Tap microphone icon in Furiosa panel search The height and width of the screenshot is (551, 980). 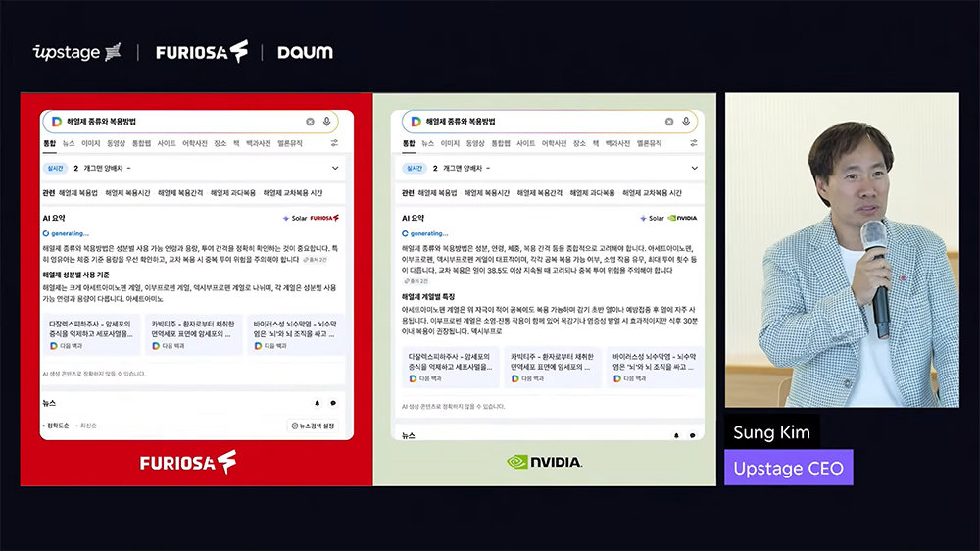pyautogui.click(x=327, y=122)
